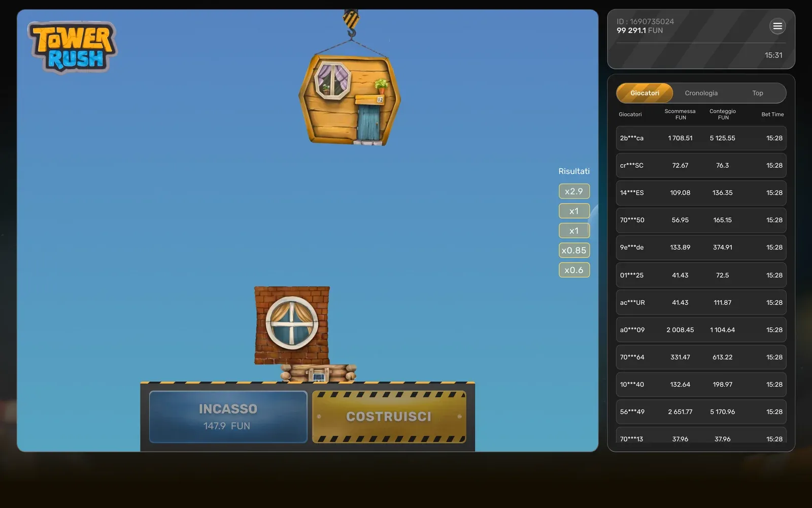Click the 2 651.77 bet value

pyautogui.click(x=680, y=412)
